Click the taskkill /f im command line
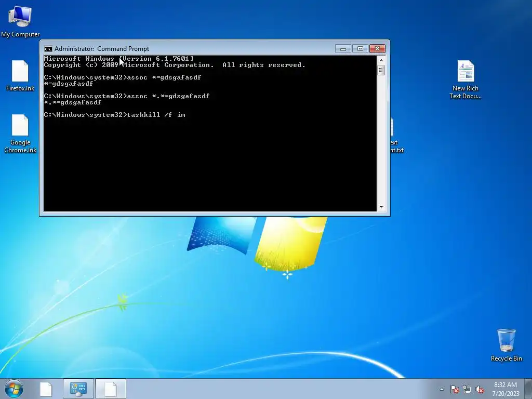This screenshot has width=532, height=399. [x=115, y=115]
